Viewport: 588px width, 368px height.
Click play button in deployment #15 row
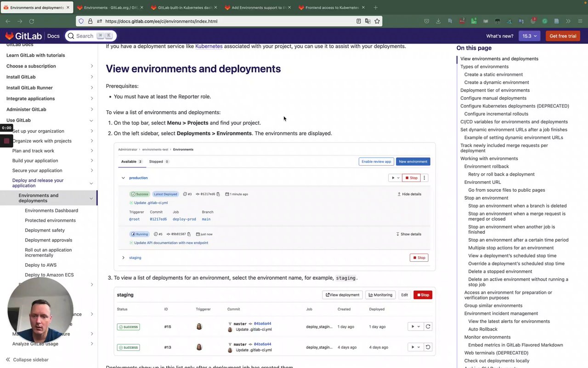pos(415,327)
